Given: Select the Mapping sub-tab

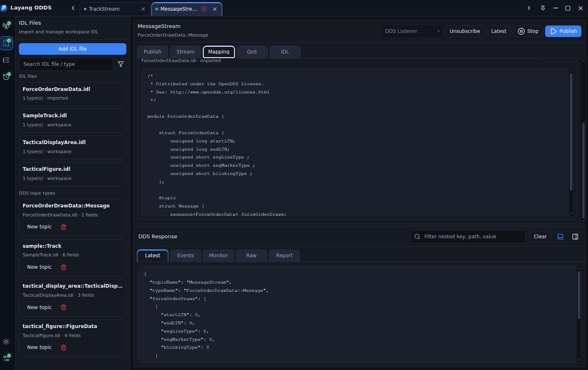Looking at the screenshot, I should point(219,52).
